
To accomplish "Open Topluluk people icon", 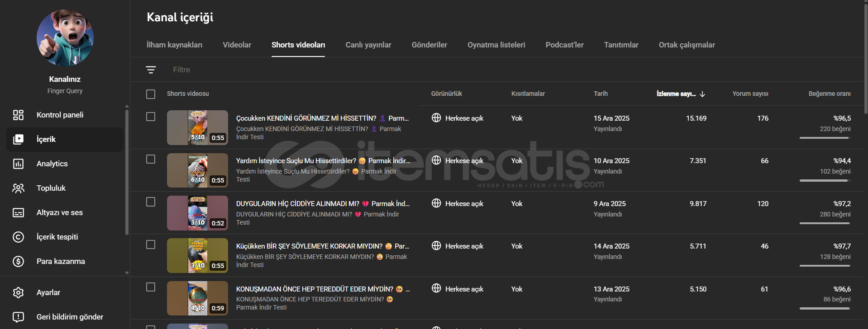I will point(18,188).
